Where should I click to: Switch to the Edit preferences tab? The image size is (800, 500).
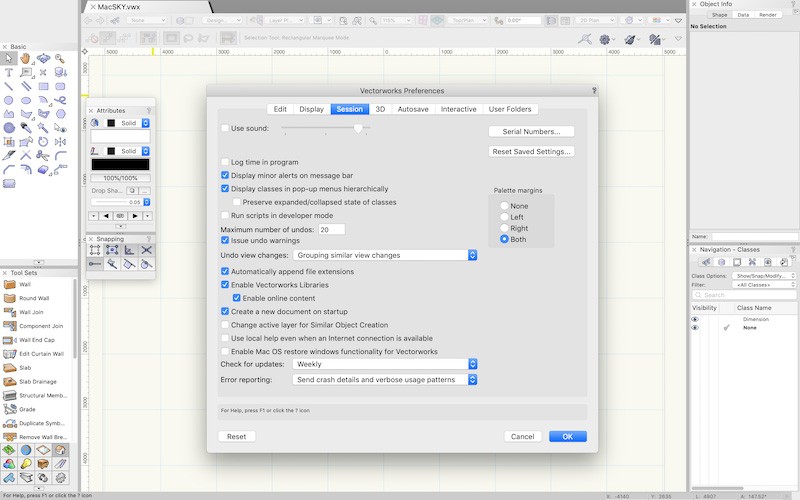tap(280, 109)
